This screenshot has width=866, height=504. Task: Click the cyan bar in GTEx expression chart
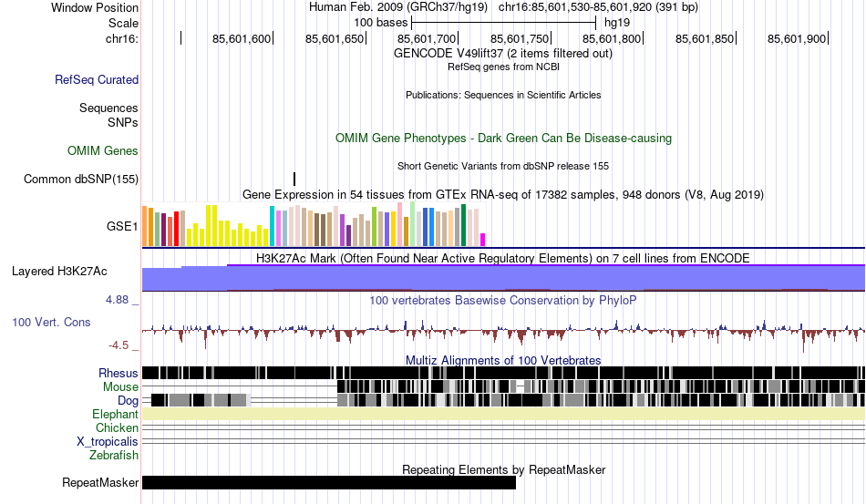[x=272, y=226]
